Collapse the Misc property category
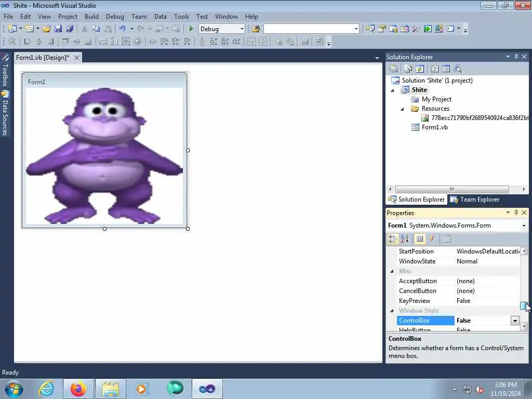The image size is (532, 399). [x=392, y=271]
